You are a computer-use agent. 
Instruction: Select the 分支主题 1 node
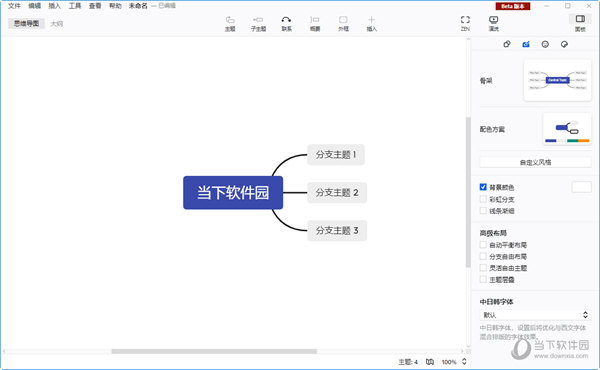(x=336, y=155)
